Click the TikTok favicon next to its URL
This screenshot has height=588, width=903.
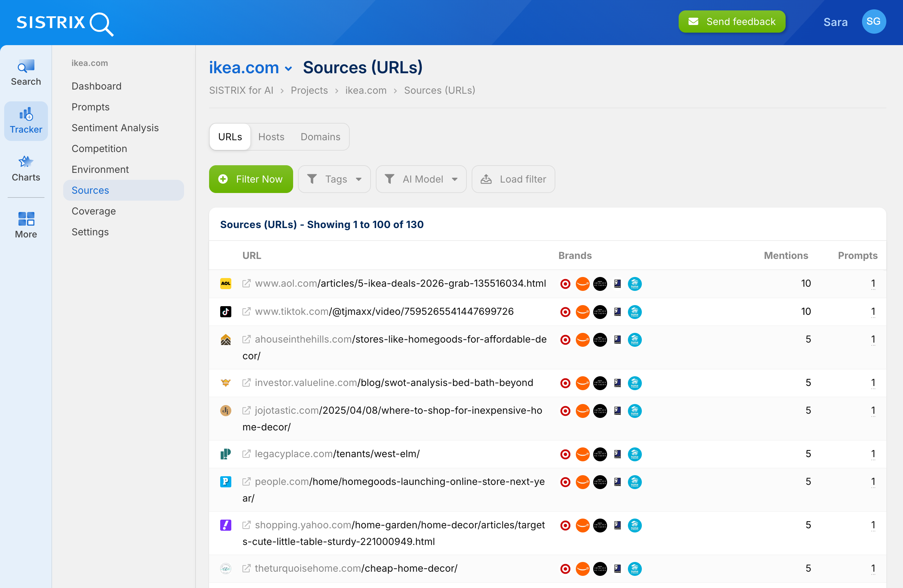pos(226,311)
